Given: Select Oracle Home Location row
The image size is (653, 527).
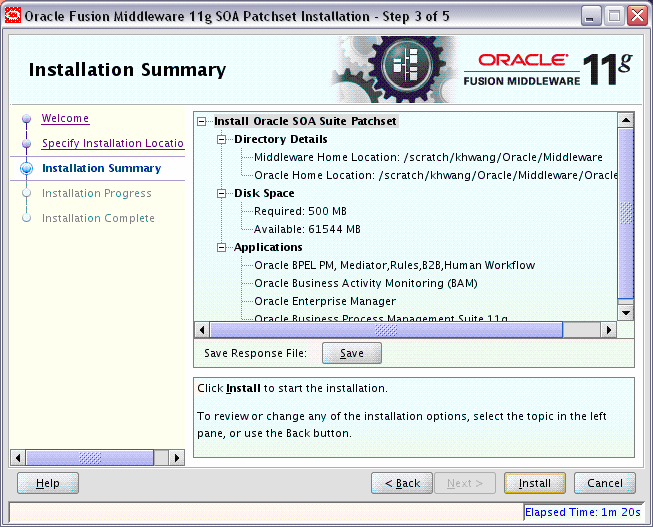Looking at the screenshot, I should (435, 175).
